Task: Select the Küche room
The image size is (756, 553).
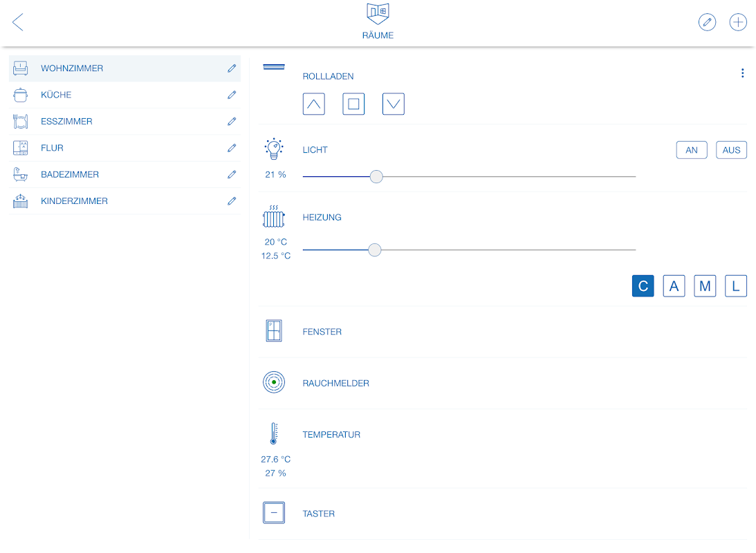Action: click(x=125, y=95)
